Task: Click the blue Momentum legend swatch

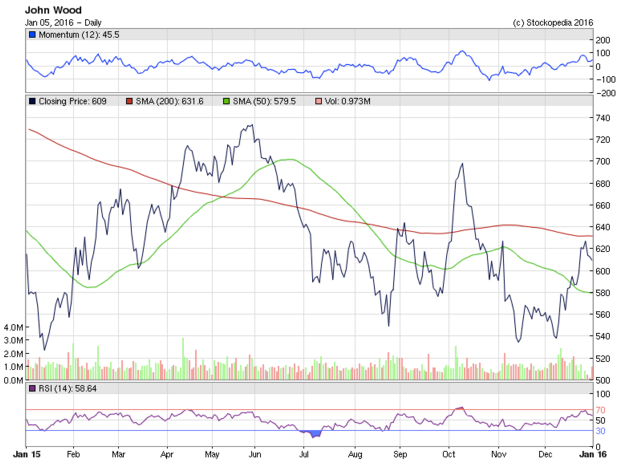Action: (x=32, y=35)
